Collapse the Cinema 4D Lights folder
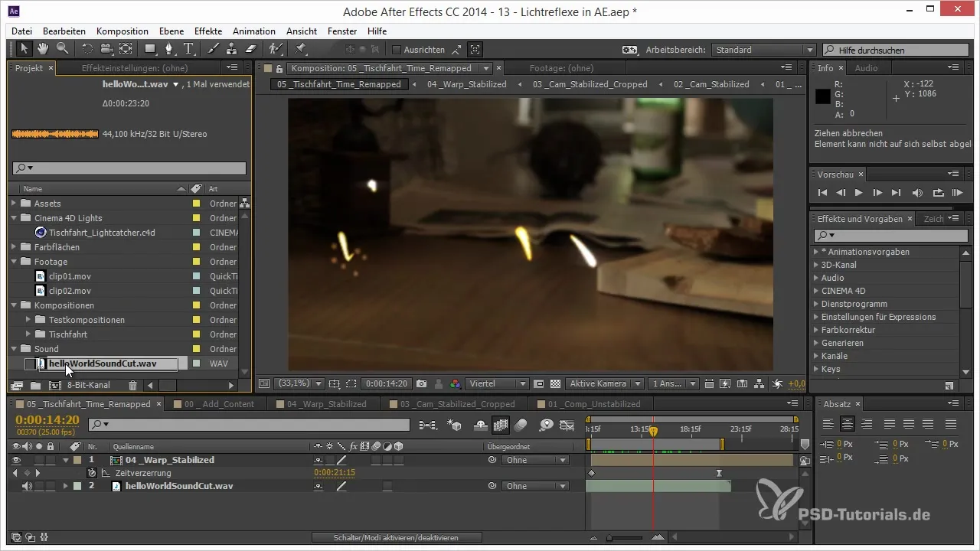Screen dimensions: 980x551 tap(14, 218)
